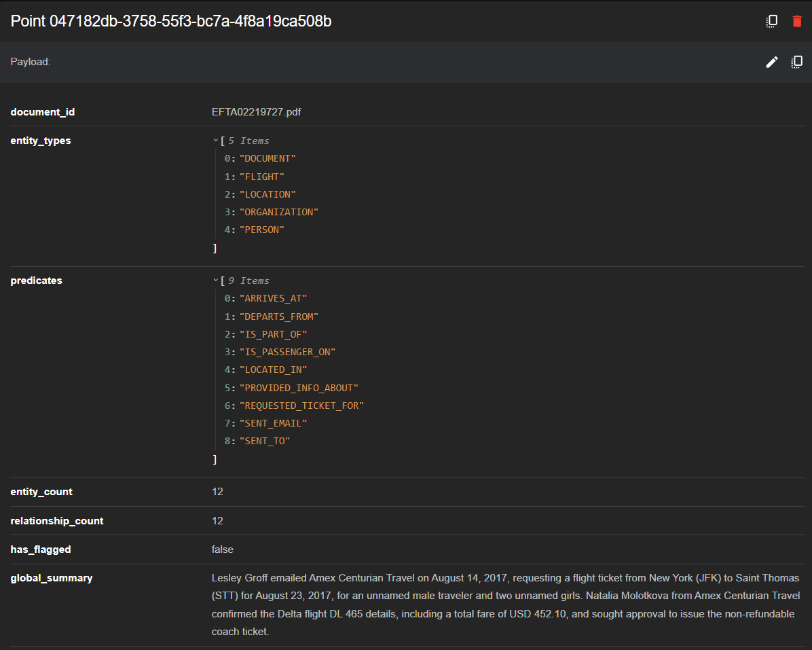
Task: Click the "FLIGHT" entity type entry
Action: 261,177
